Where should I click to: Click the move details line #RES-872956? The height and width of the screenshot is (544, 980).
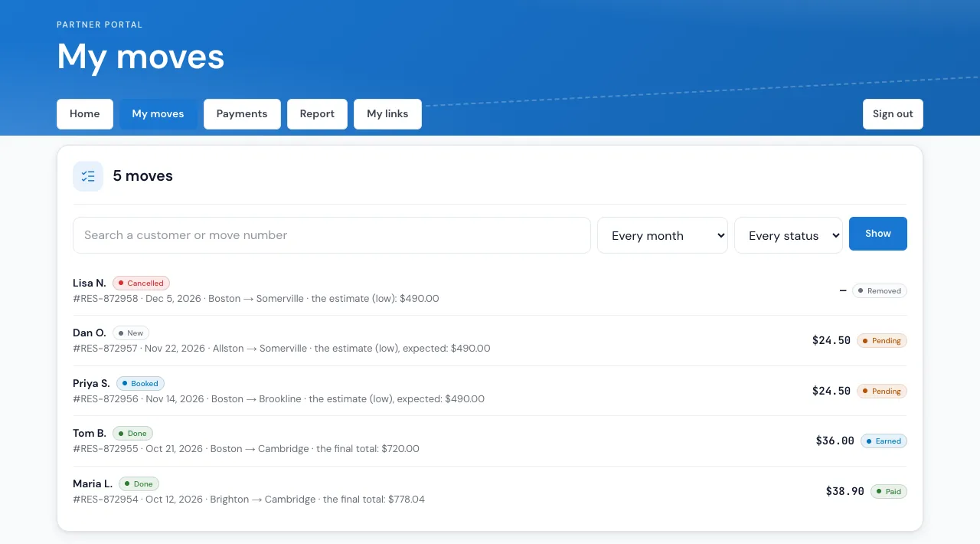click(x=279, y=398)
